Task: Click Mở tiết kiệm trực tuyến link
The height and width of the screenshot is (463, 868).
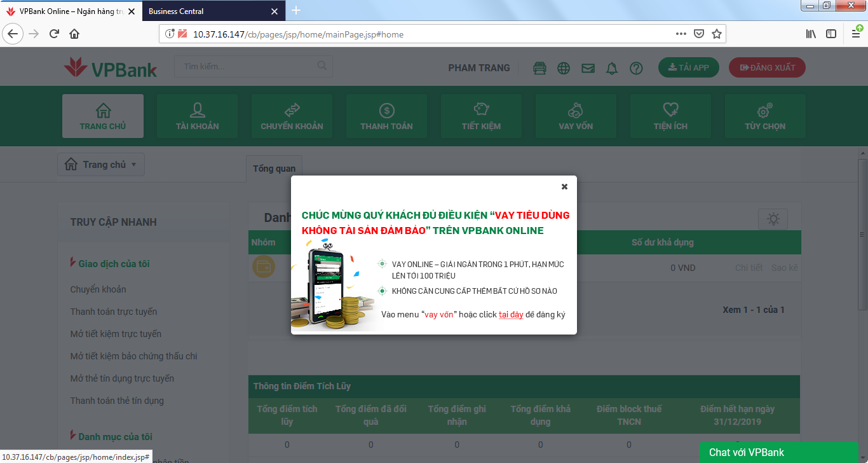Action: [x=116, y=334]
